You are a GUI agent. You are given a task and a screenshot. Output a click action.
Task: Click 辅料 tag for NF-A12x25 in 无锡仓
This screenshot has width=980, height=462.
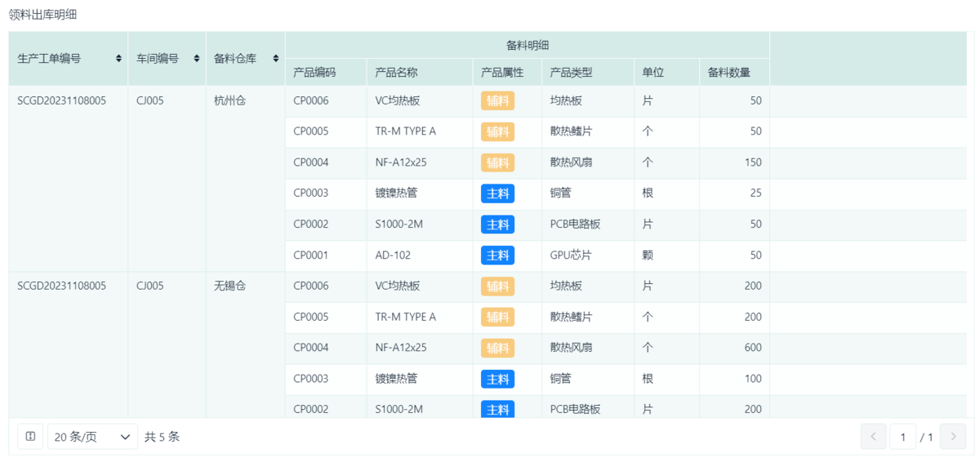coord(497,348)
